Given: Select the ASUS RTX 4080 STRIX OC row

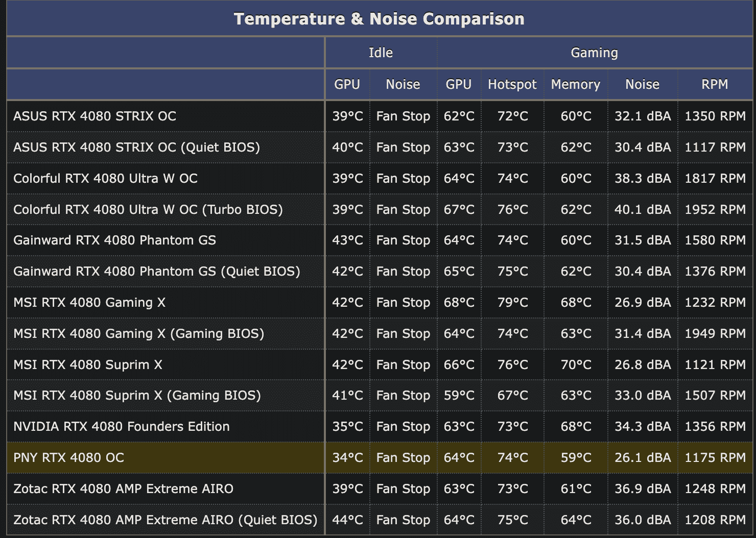Looking at the screenshot, I should click(95, 116).
